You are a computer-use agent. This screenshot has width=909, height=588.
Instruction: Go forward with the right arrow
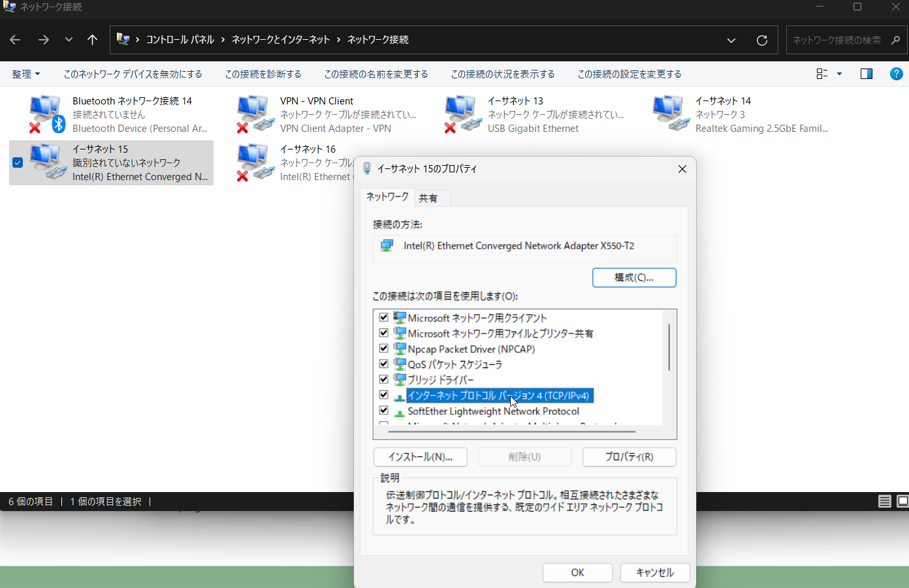[43, 40]
